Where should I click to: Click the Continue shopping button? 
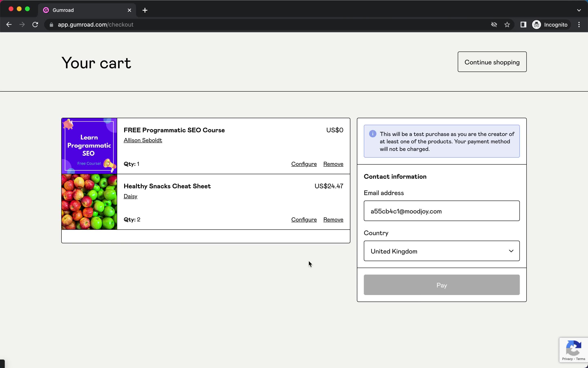click(x=492, y=62)
